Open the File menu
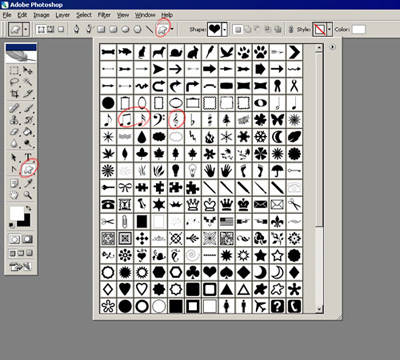 pyautogui.click(x=7, y=15)
